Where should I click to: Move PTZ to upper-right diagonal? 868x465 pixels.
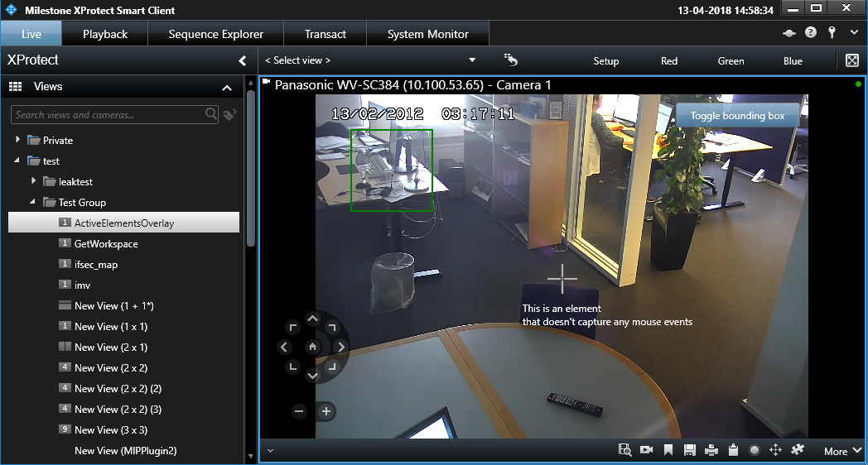pos(331,328)
